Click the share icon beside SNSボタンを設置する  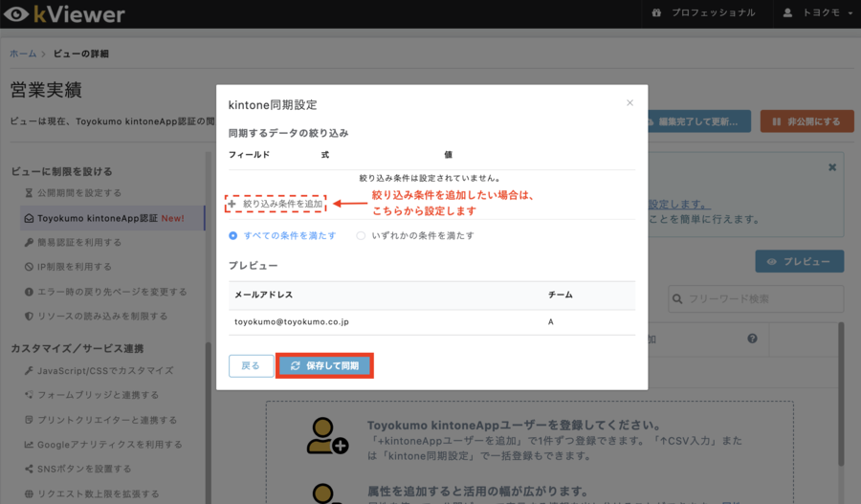(x=29, y=469)
